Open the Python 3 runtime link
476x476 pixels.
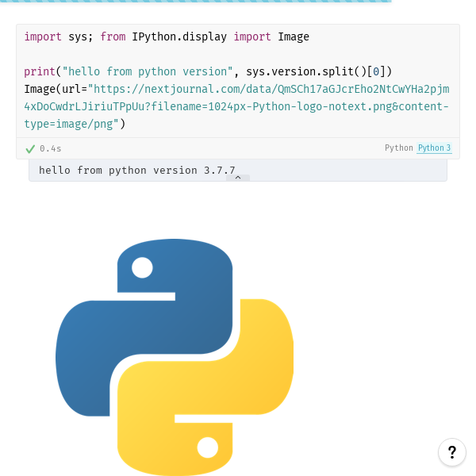coord(434,148)
